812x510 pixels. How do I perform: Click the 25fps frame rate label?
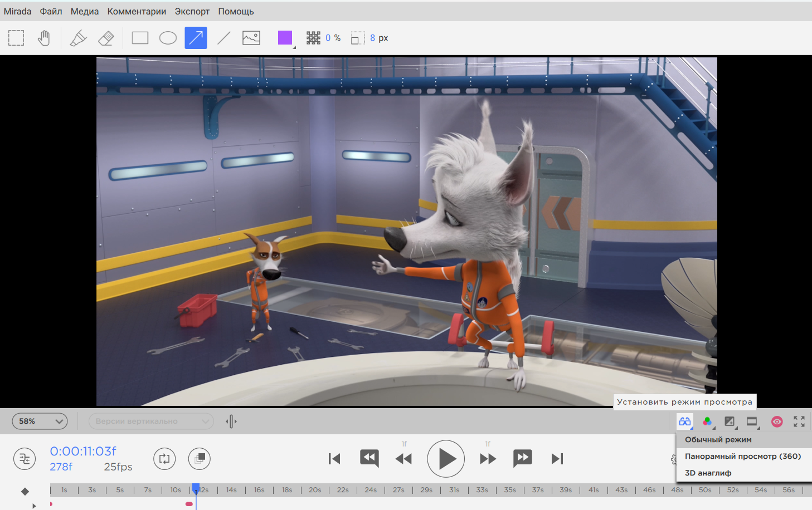(118, 467)
